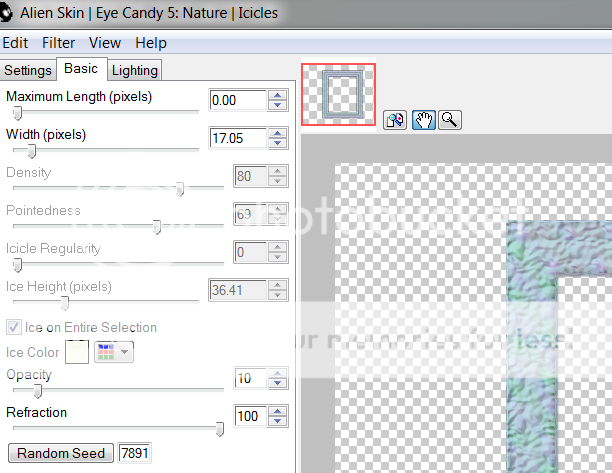The image size is (612, 473).
Task: Decrease Opacity with down arrow
Action: coord(278,383)
